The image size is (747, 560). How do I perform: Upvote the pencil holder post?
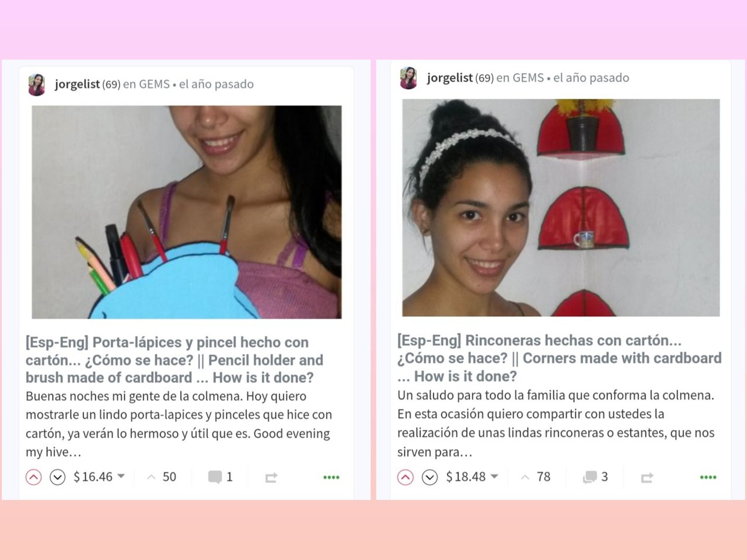[x=34, y=477]
